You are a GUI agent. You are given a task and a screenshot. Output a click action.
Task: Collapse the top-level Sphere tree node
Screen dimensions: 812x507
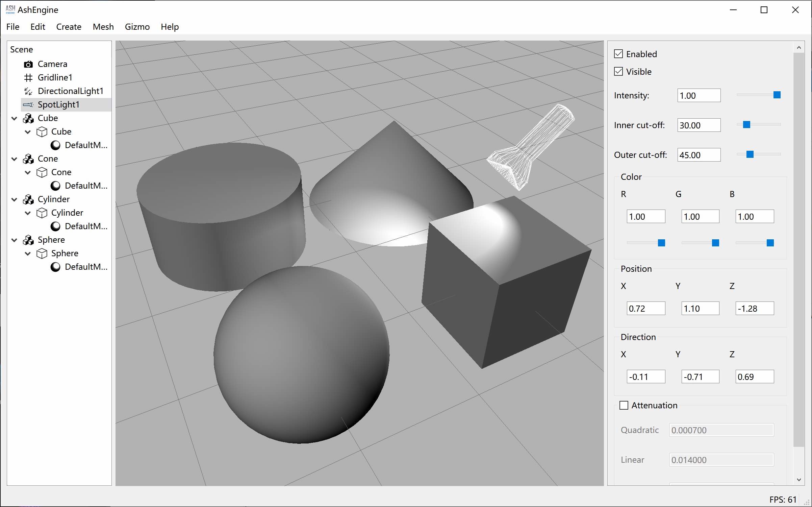[x=14, y=240]
